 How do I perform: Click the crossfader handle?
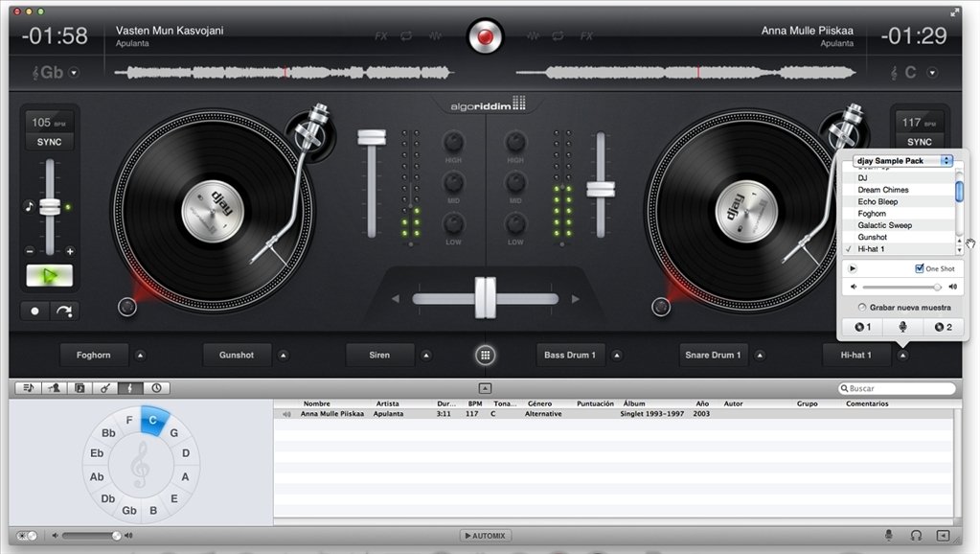(485, 298)
